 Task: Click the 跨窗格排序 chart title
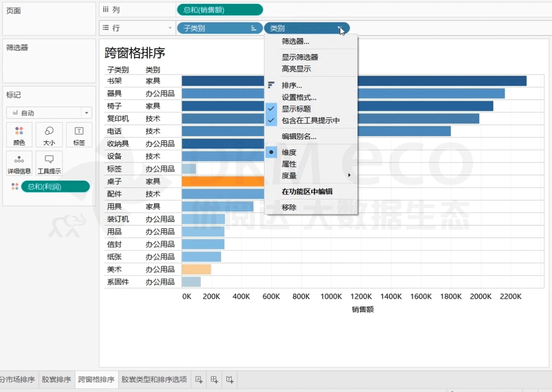point(135,54)
